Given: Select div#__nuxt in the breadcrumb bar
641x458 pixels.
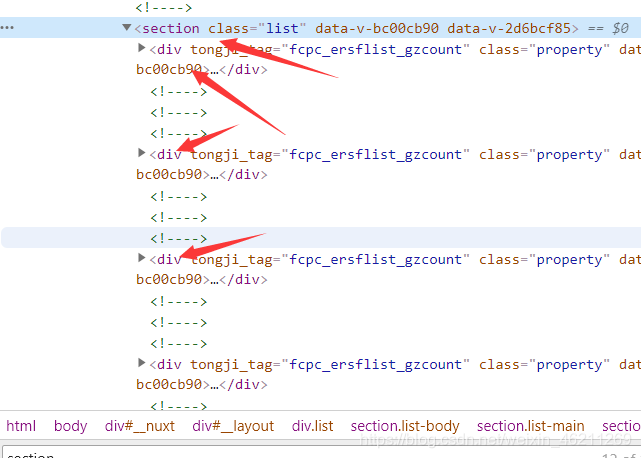Looking at the screenshot, I should point(139,426).
